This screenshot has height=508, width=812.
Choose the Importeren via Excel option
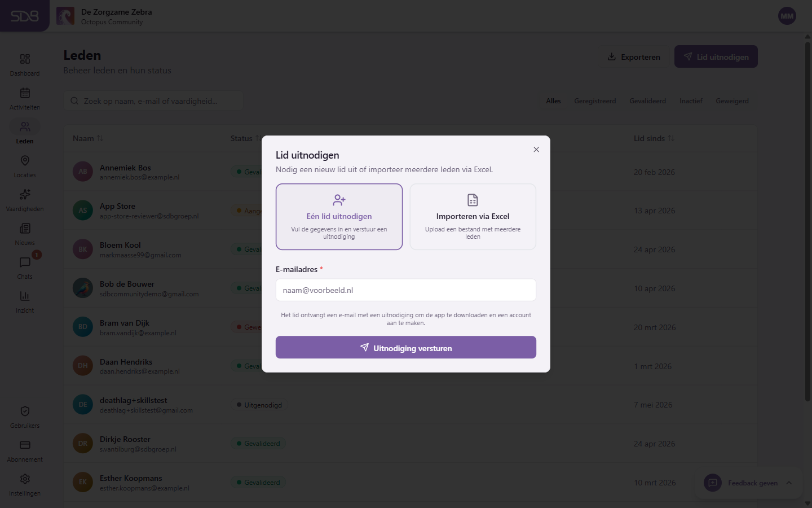point(473,217)
